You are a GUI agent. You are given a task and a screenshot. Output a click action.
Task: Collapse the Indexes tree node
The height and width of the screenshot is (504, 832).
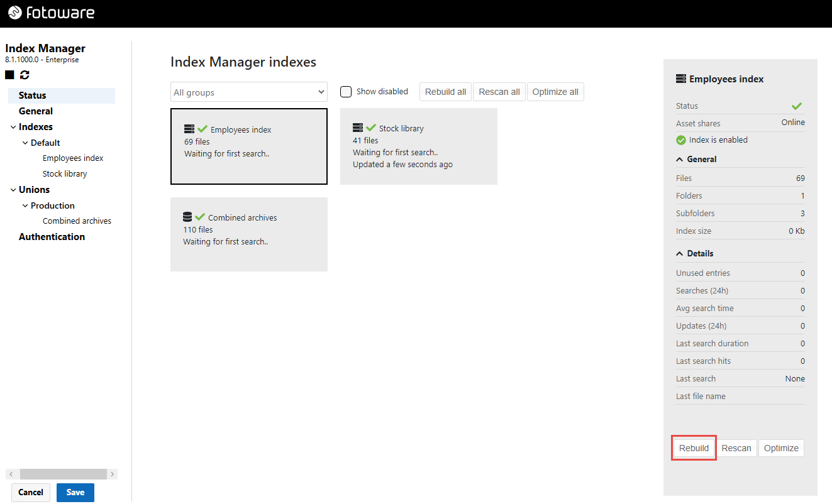point(13,127)
